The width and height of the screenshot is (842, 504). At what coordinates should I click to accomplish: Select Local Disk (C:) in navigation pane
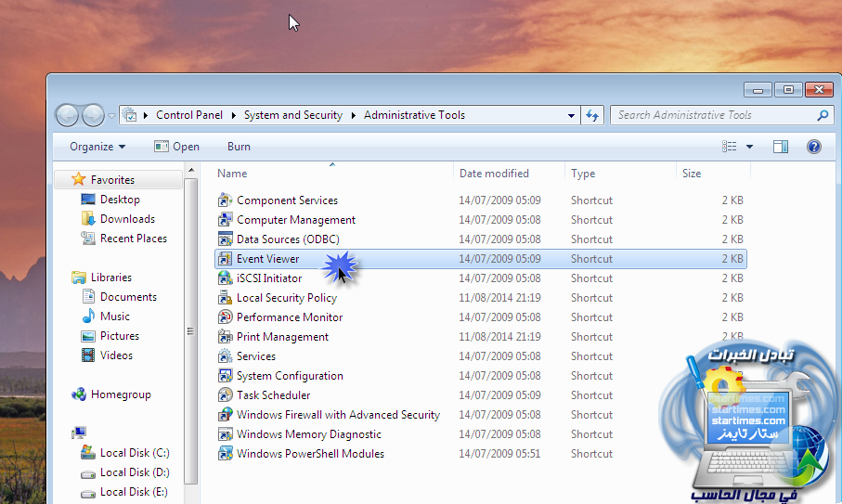click(134, 453)
